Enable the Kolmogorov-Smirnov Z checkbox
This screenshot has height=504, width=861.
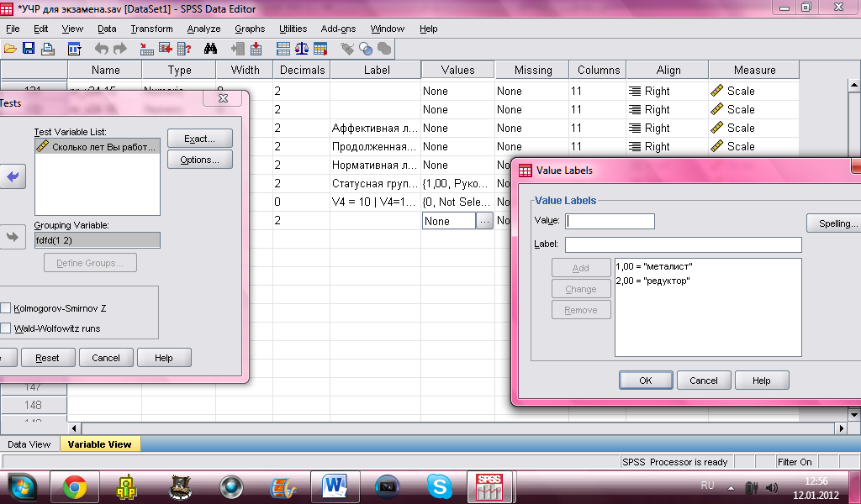point(6,308)
